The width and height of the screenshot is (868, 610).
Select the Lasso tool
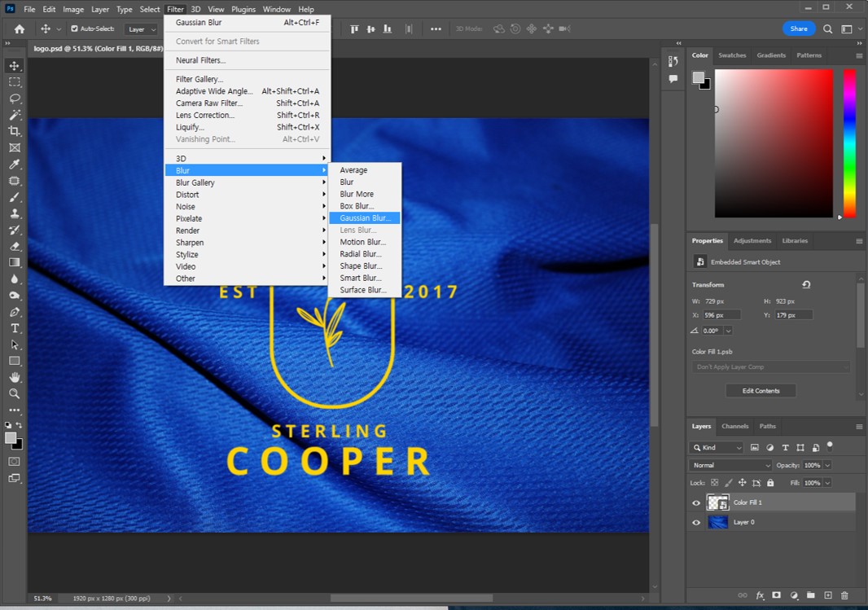[15, 99]
